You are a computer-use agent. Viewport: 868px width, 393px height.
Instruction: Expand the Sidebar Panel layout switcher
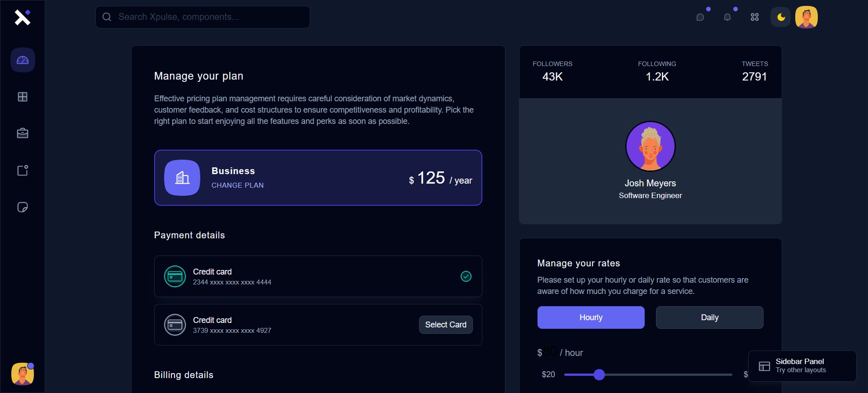pyautogui.click(x=802, y=366)
